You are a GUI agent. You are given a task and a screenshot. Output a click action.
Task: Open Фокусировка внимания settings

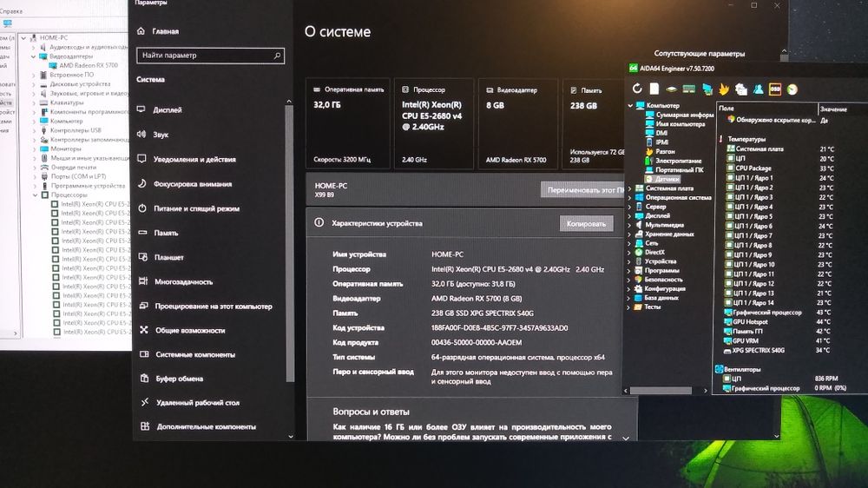[x=192, y=184]
